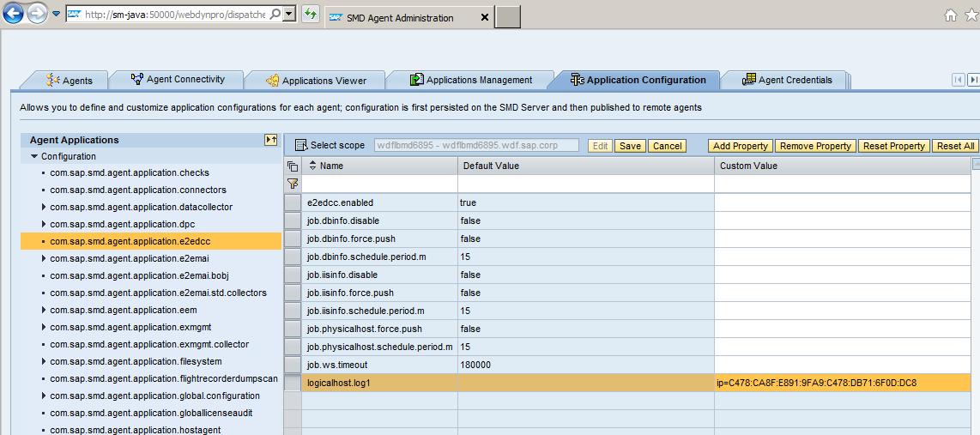Sort the table by Name column
The width and height of the screenshot is (980, 435).
point(313,166)
